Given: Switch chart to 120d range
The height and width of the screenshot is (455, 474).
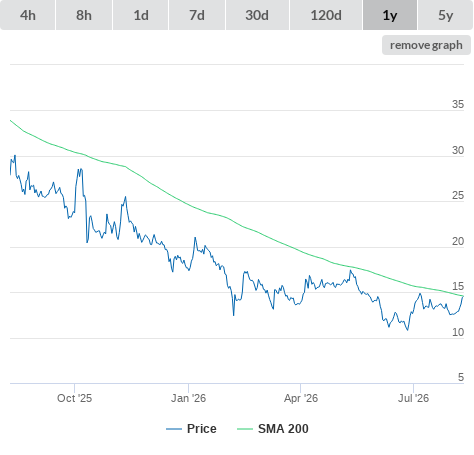Looking at the screenshot, I should [x=326, y=15].
